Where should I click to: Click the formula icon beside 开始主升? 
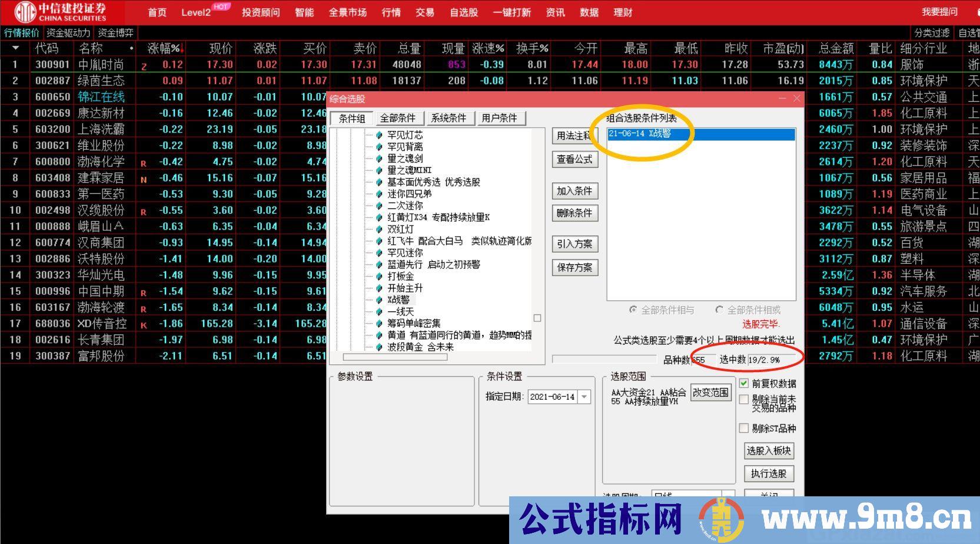tap(379, 288)
